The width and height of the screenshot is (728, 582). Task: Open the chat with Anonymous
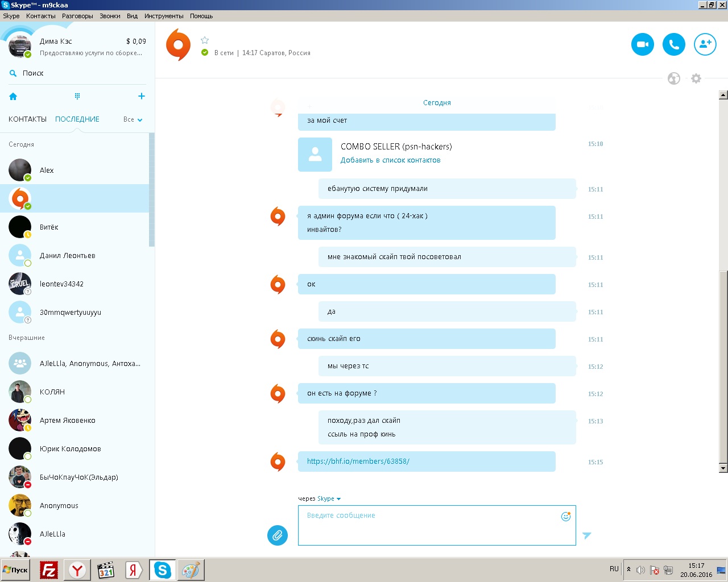pos(74,505)
